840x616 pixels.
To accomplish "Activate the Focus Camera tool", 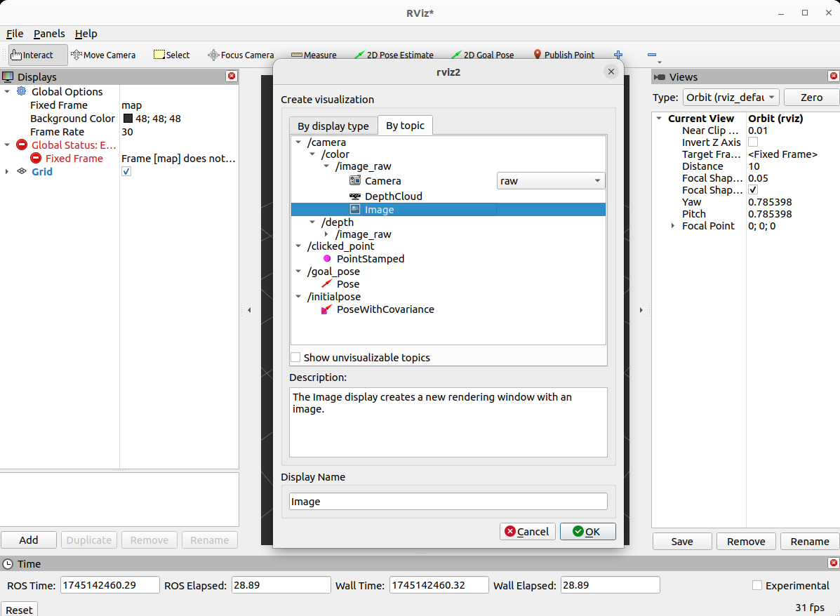I will click(241, 55).
